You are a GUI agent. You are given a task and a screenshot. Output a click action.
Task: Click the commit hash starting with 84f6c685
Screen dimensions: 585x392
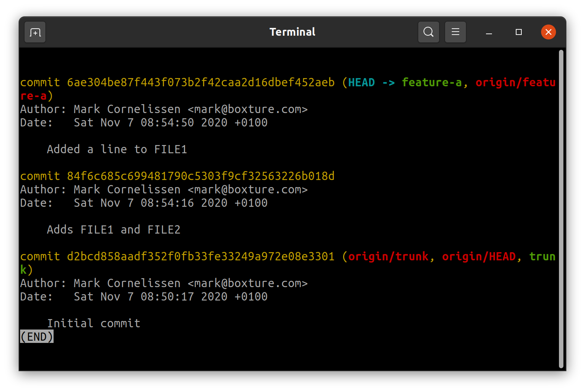201,176
